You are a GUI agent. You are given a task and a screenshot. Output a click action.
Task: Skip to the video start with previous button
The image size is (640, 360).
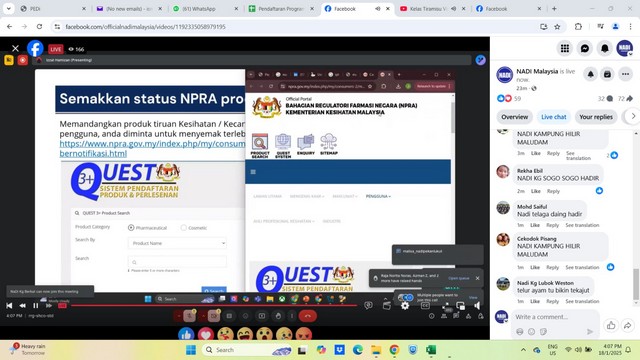(x=9, y=305)
